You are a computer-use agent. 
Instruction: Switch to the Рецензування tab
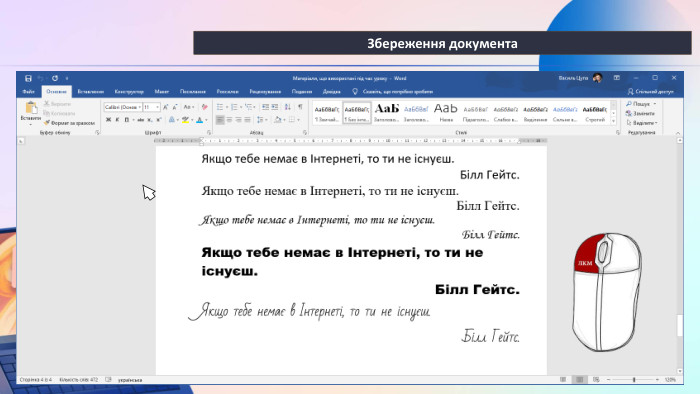coord(265,91)
